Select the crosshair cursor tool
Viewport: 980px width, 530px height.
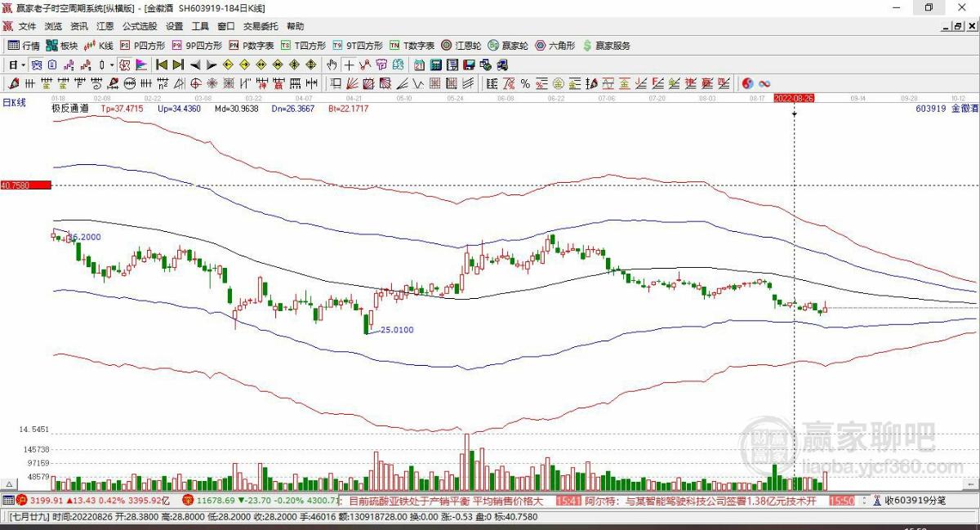click(349, 65)
